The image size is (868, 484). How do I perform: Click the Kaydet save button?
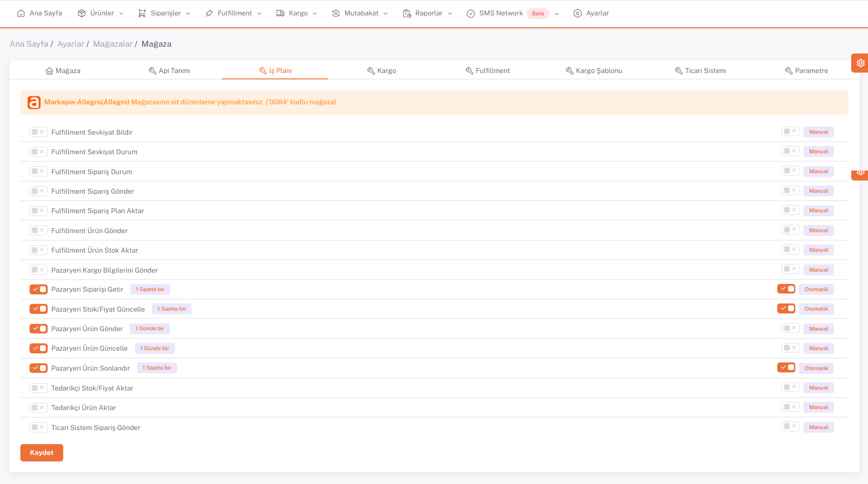point(42,453)
